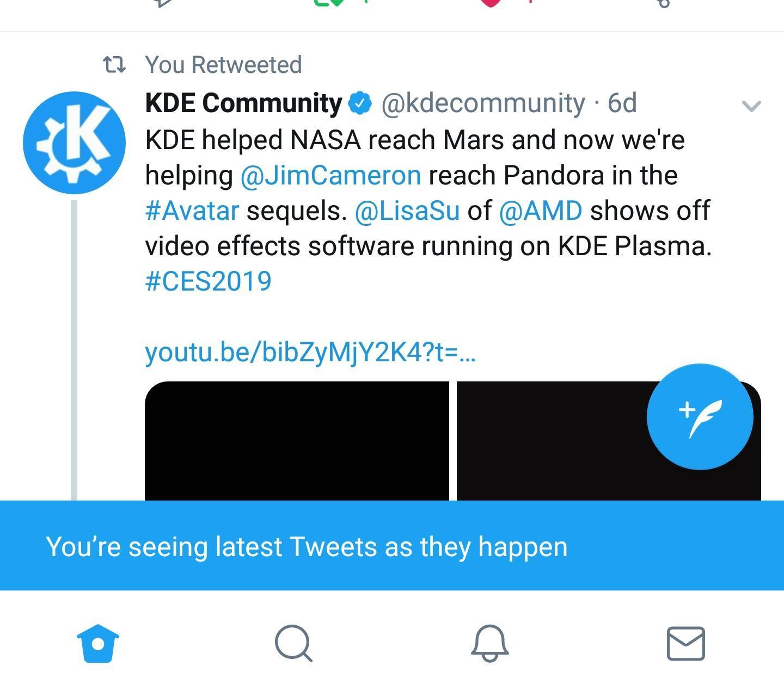This screenshot has height=697, width=784.
Task: Expand the tweet options chevron menu
Action: pos(751,106)
